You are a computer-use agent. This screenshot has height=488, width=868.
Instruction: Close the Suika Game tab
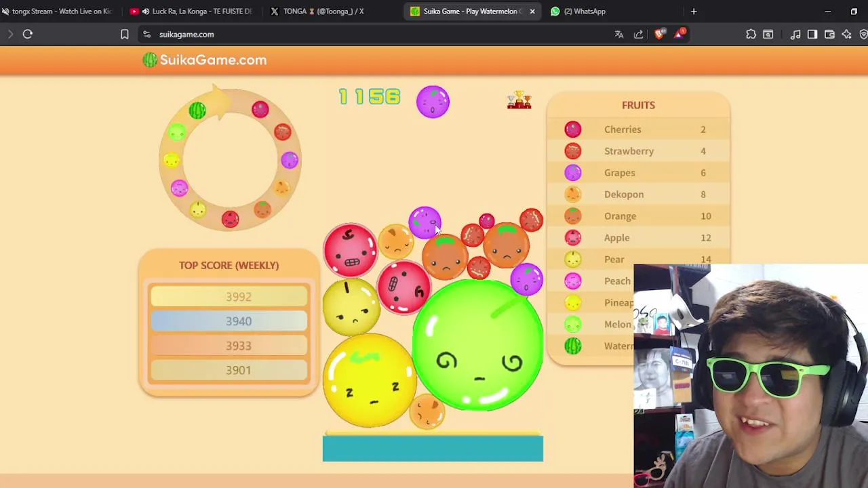coord(532,12)
